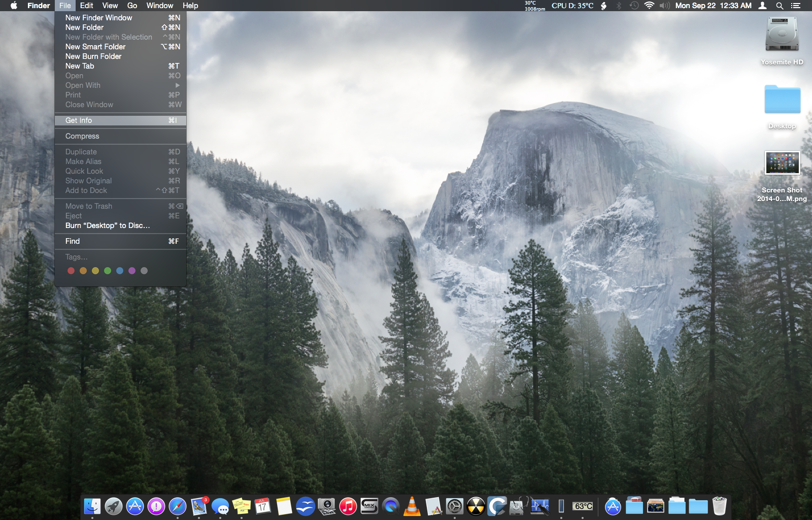Screen dimensions: 812x520
Task: Launch Safari compass icon in Dock
Action: pos(177,506)
